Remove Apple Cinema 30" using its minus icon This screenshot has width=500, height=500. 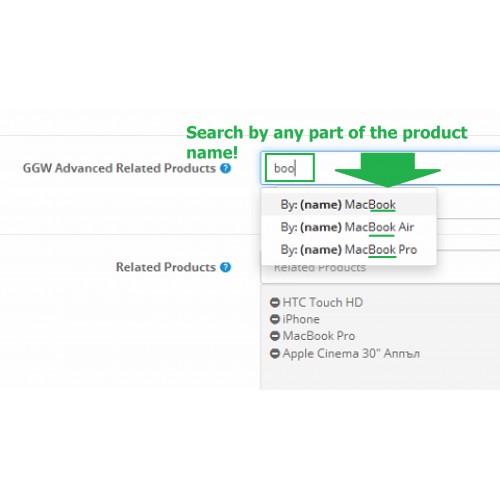pyautogui.click(x=275, y=353)
